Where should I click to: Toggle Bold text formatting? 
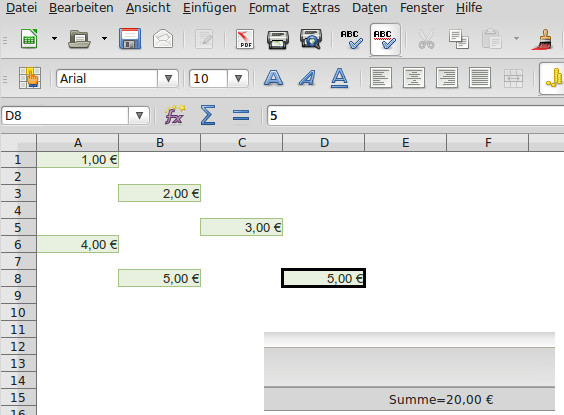click(273, 78)
